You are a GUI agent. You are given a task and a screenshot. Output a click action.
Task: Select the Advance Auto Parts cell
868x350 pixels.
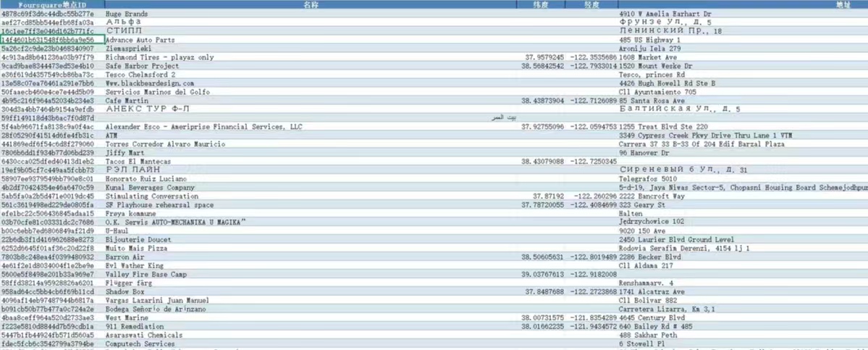(x=310, y=40)
